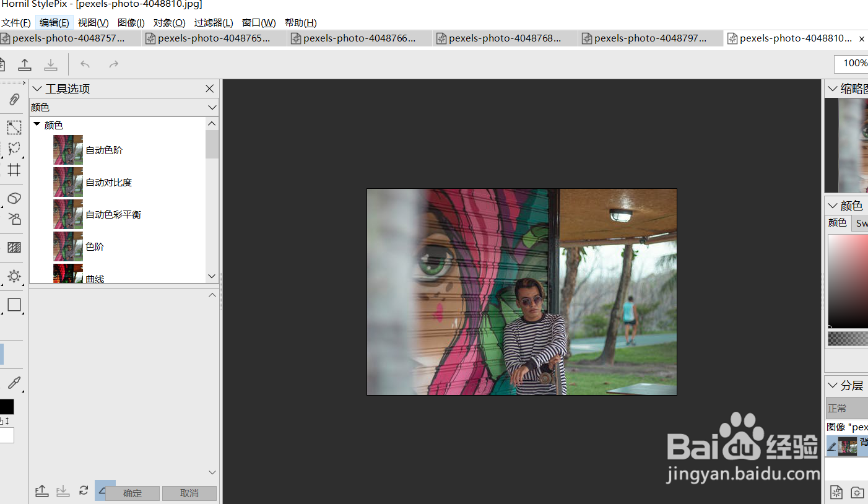Click the filter list scrollbar up arrow
Screen dimensions: 868x504
pyautogui.click(x=212, y=124)
